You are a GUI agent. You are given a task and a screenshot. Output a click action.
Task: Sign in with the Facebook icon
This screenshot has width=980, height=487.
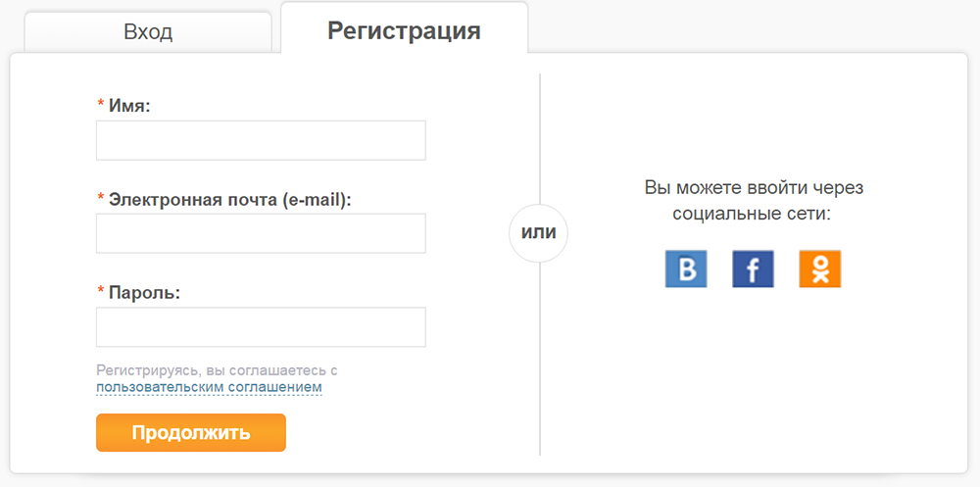[x=753, y=268]
